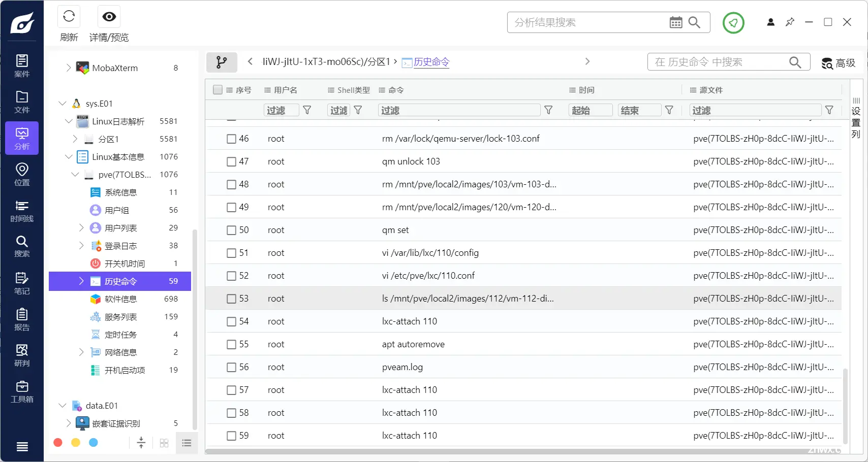The height and width of the screenshot is (462, 868).
Task: Open the 时间线 (Timeline) sidebar section
Action: click(x=22, y=210)
